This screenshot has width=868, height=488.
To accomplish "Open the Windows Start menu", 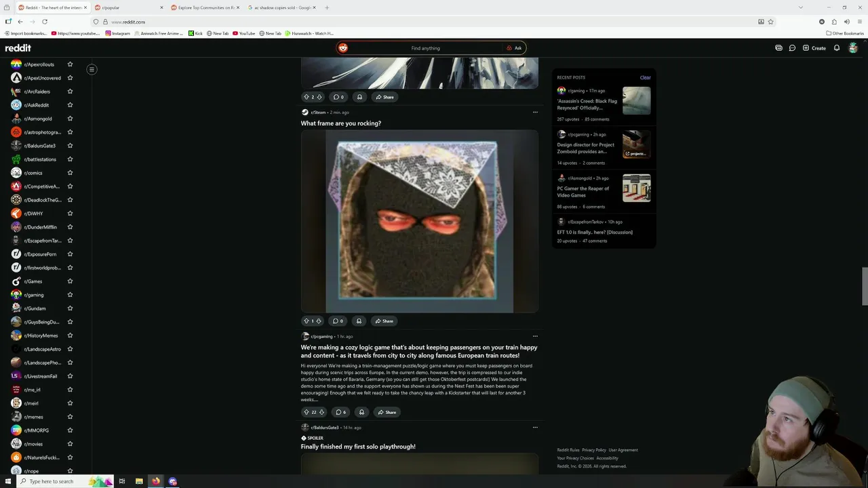I will [x=8, y=481].
